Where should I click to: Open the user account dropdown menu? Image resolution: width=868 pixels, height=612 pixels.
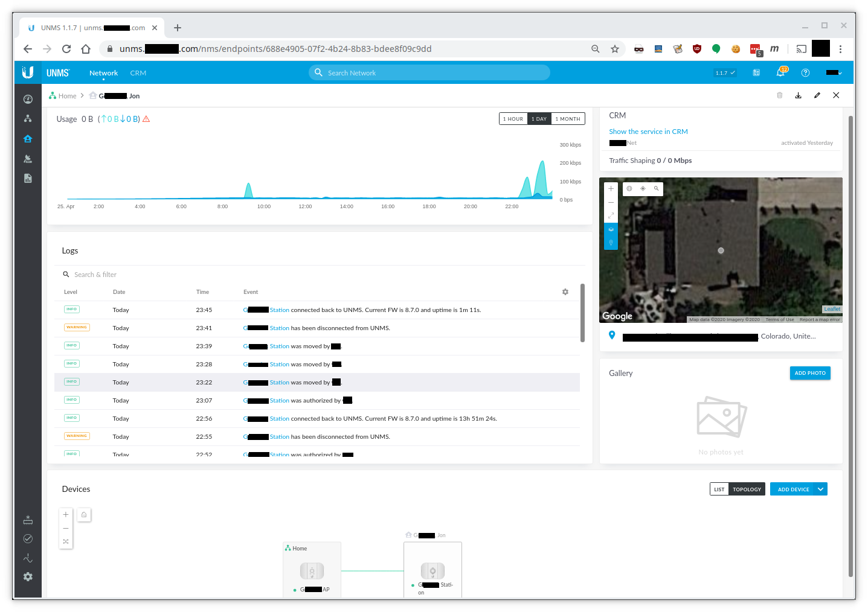(x=834, y=73)
